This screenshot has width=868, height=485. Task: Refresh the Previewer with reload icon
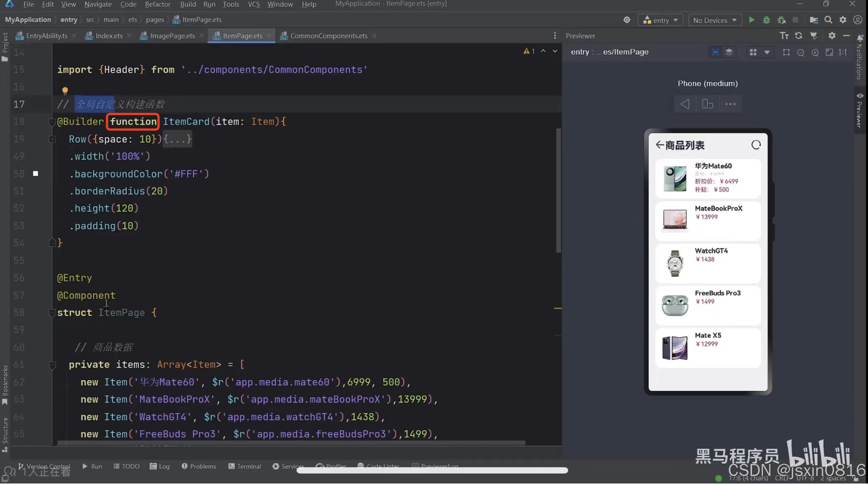click(799, 36)
